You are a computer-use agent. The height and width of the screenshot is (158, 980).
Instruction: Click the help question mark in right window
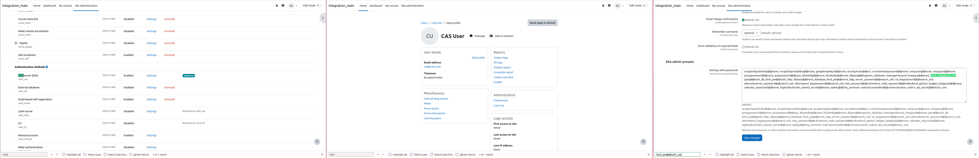[970, 142]
